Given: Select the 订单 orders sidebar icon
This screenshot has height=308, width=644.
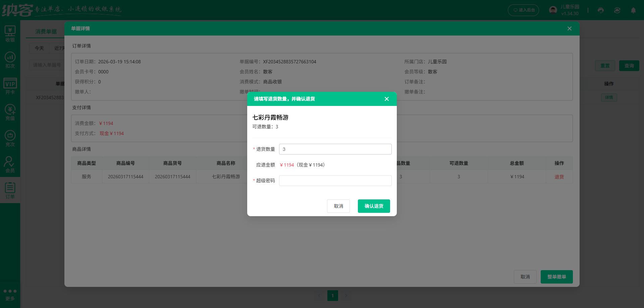Looking at the screenshot, I should 10,191.
